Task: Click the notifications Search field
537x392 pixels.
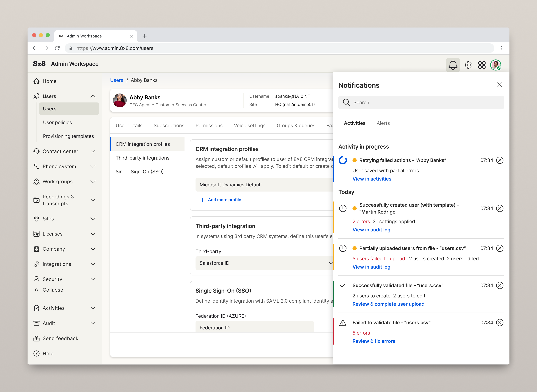Action: coord(421,102)
